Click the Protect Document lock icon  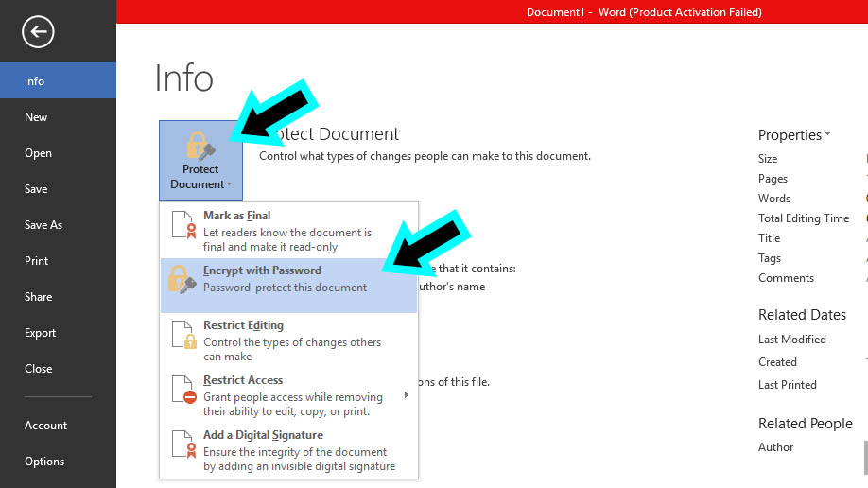(x=200, y=146)
